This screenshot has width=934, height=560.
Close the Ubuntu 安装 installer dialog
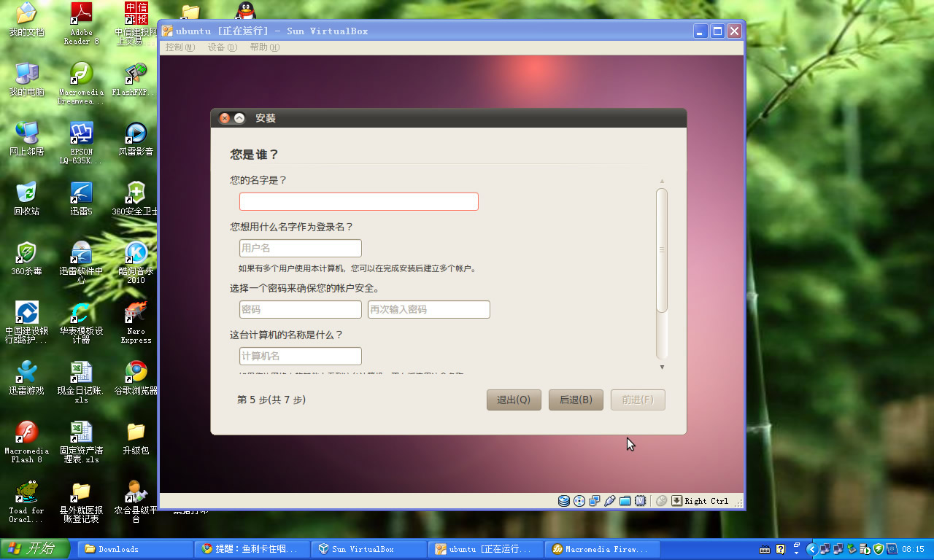point(225,118)
